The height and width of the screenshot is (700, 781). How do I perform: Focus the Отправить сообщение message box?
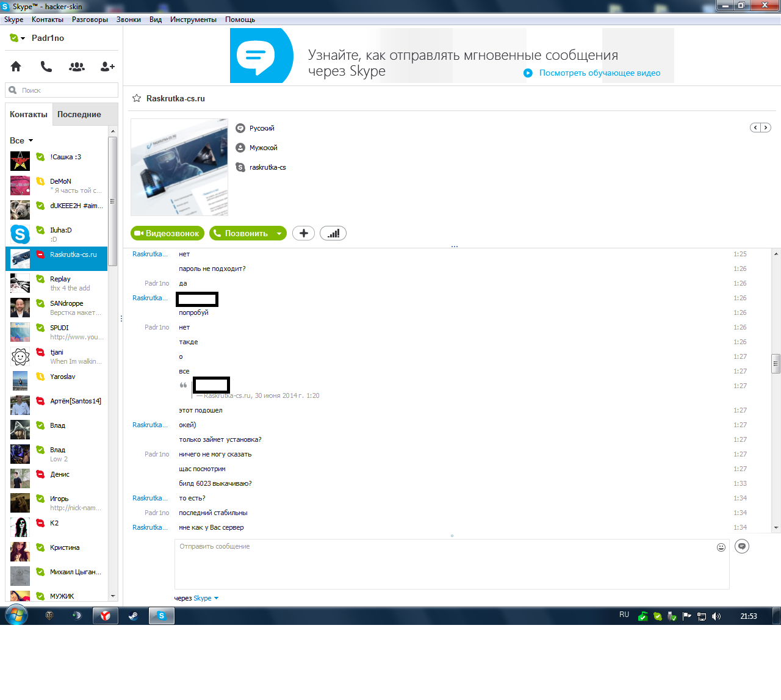(x=452, y=564)
